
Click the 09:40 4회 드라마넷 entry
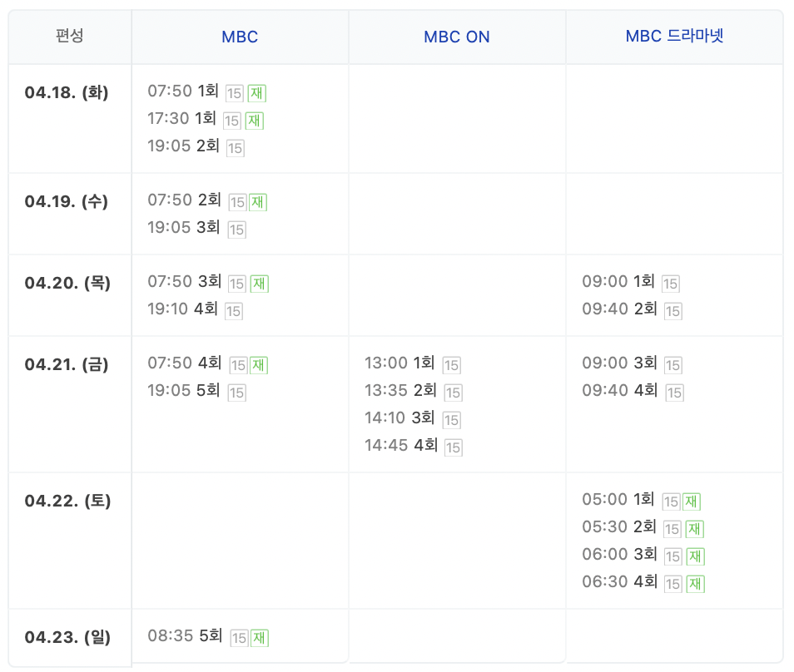click(x=620, y=390)
